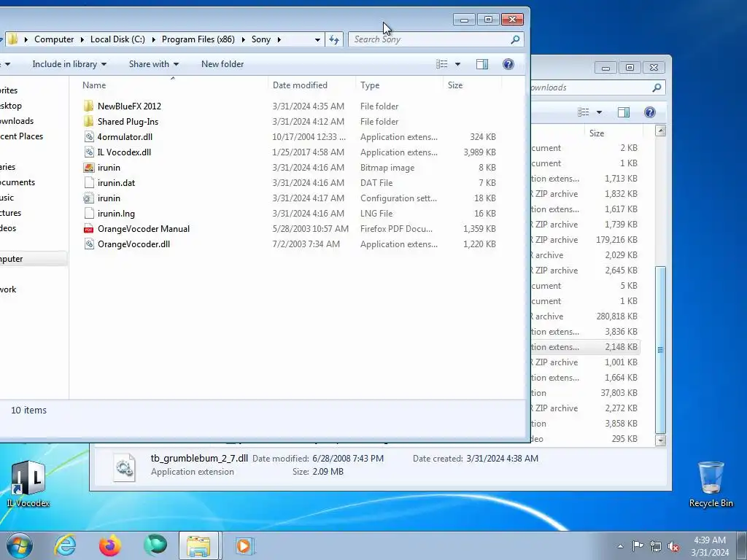Image resolution: width=747 pixels, height=560 pixels.
Task: Click search magnifier in Downloads window
Action: (x=657, y=87)
